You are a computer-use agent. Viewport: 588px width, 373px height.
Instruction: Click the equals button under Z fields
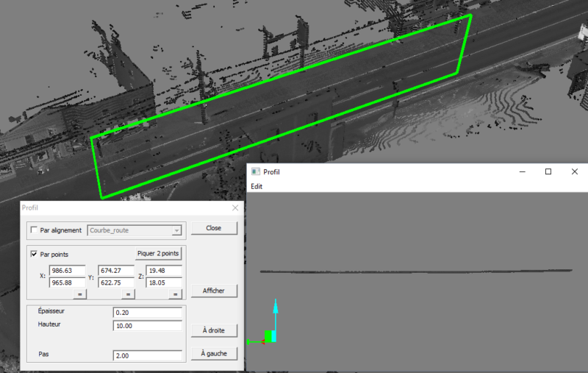pyautogui.click(x=175, y=294)
